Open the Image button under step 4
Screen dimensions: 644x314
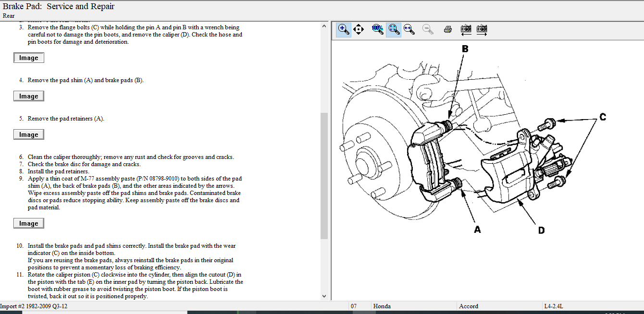tap(29, 97)
